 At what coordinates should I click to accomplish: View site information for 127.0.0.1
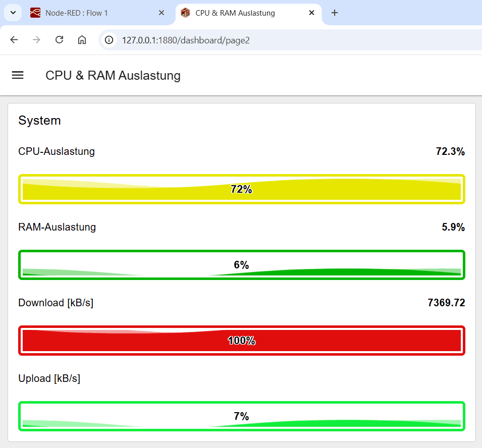pos(109,40)
